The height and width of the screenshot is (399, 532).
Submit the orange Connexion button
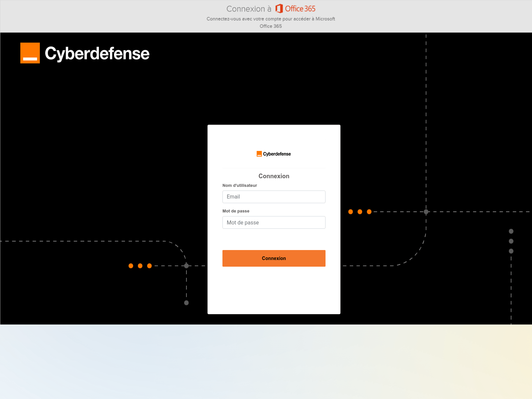(274, 258)
